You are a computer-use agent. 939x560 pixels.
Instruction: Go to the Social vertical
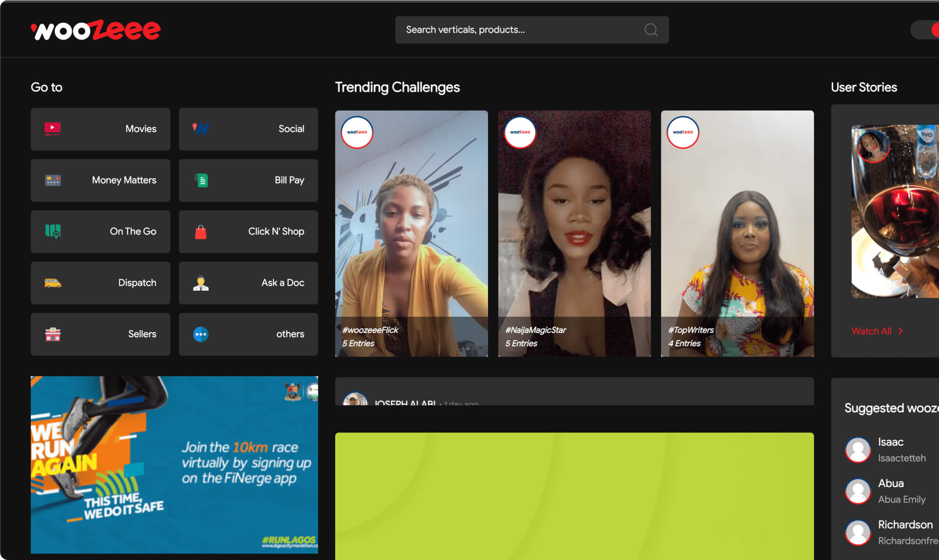248,129
